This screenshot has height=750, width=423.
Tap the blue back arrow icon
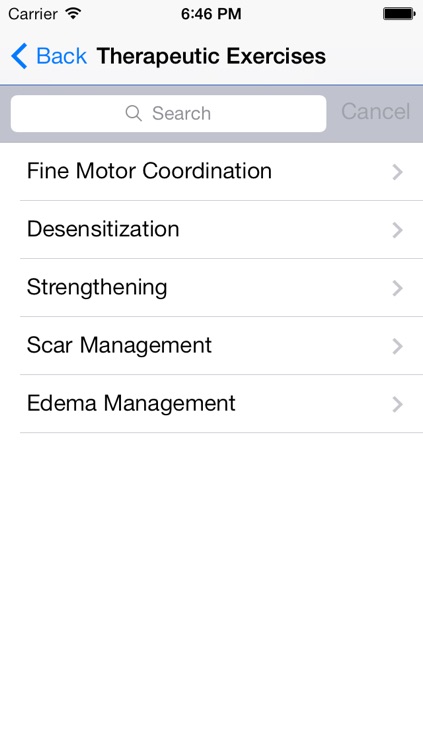(x=19, y=56)
